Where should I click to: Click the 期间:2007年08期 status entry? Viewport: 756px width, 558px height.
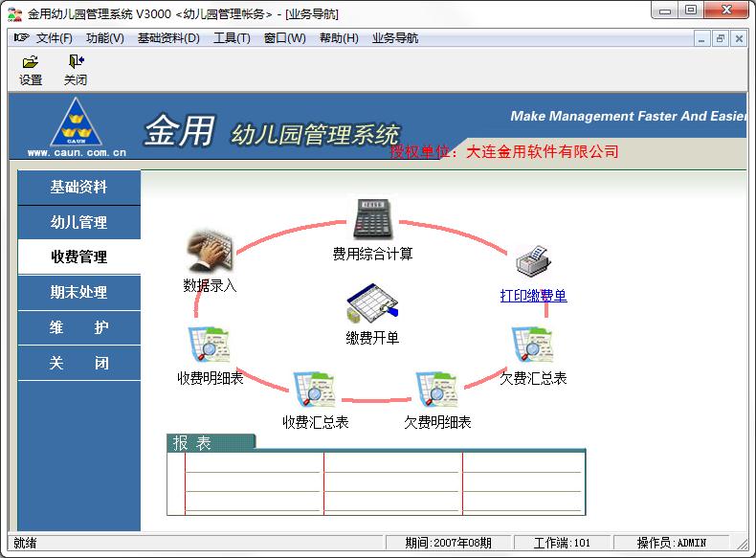click(448, 543)
